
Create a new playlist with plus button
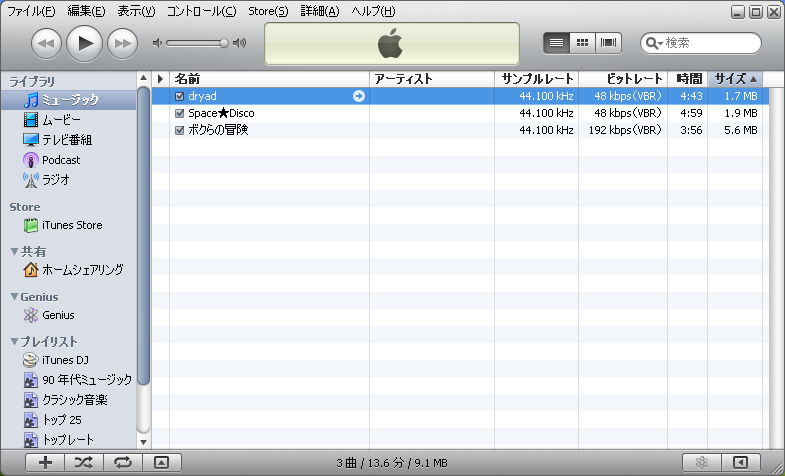pyautogui.click(x=45, y=463)
